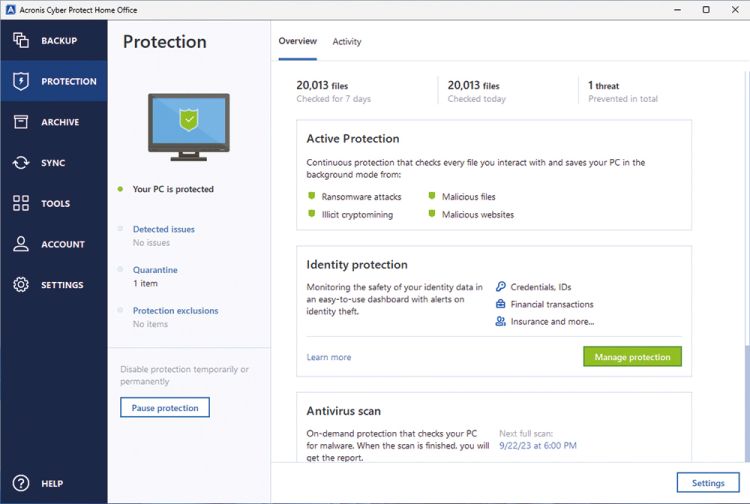This screenshot has width=750, height=504.
Task: Click the Settings button at bottom right
Action: [x=708, y=483]
